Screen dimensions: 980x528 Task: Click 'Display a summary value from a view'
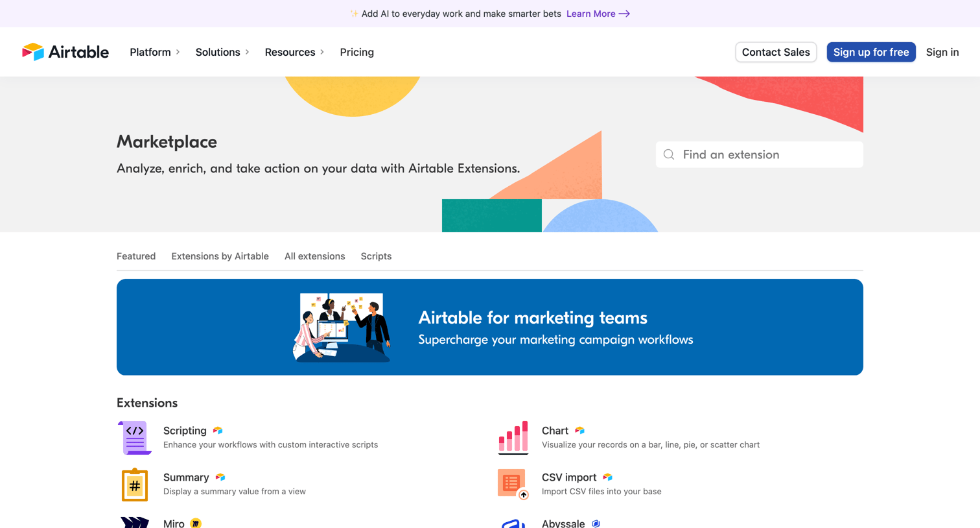click(x=235, y=492)
